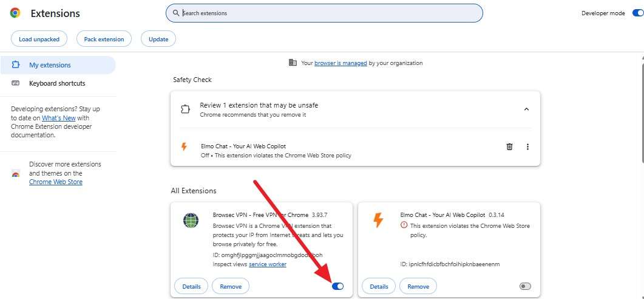This screenshot has width=644, height=299.
Task: Click the Developer mode label
Action: click(603, 13)
